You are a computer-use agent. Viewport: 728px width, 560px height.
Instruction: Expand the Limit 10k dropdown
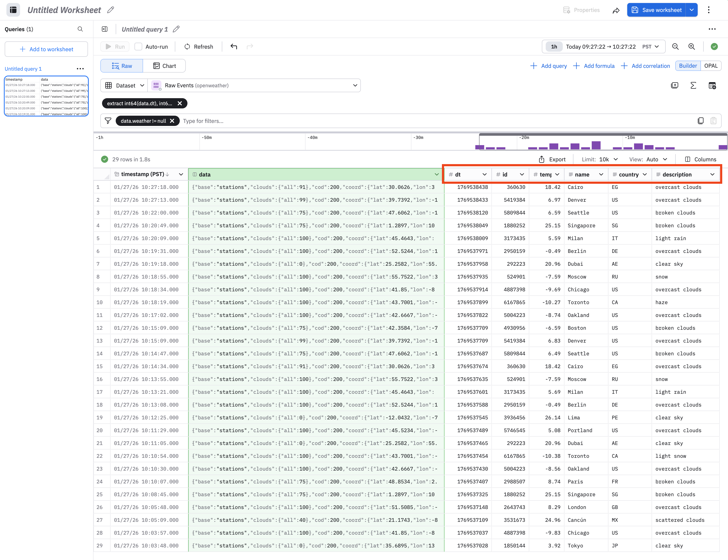[x=608, y=159]
